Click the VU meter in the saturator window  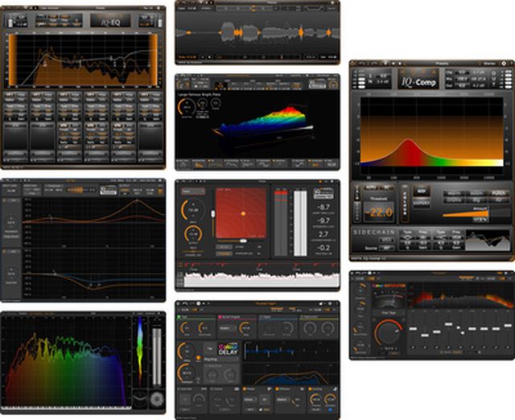389,299
